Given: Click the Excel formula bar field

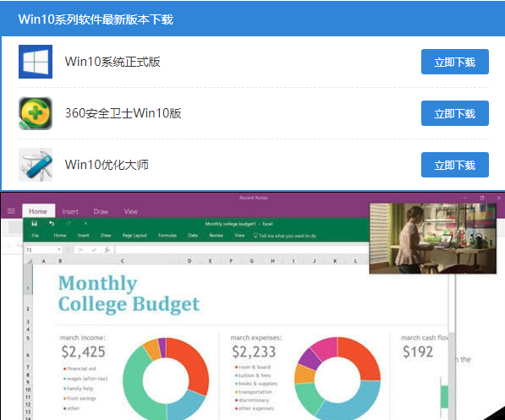Looking at the screenshot, I should pos(242,250).
